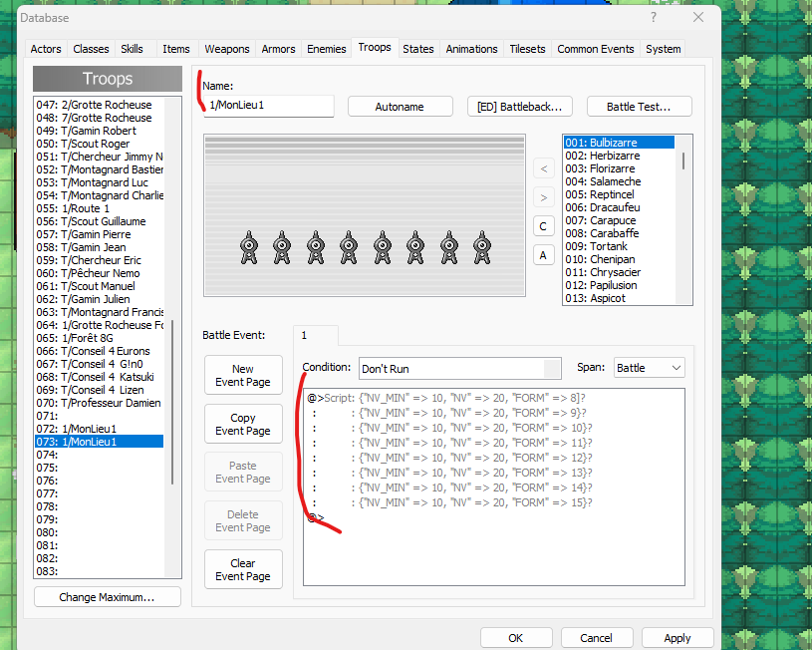Open the Span dropdown
Screen dimensions: 812x650
[x=650, y=368]
